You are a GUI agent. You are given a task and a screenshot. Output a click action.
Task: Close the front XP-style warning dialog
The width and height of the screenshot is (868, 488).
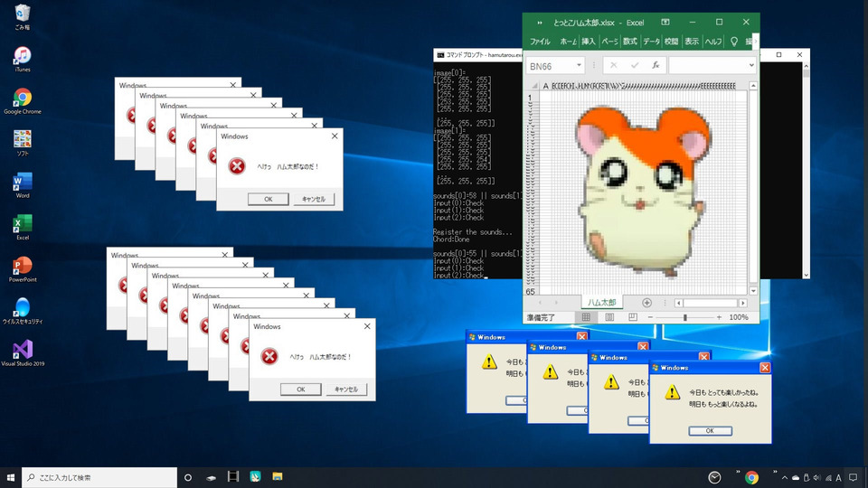pos(765,368)
